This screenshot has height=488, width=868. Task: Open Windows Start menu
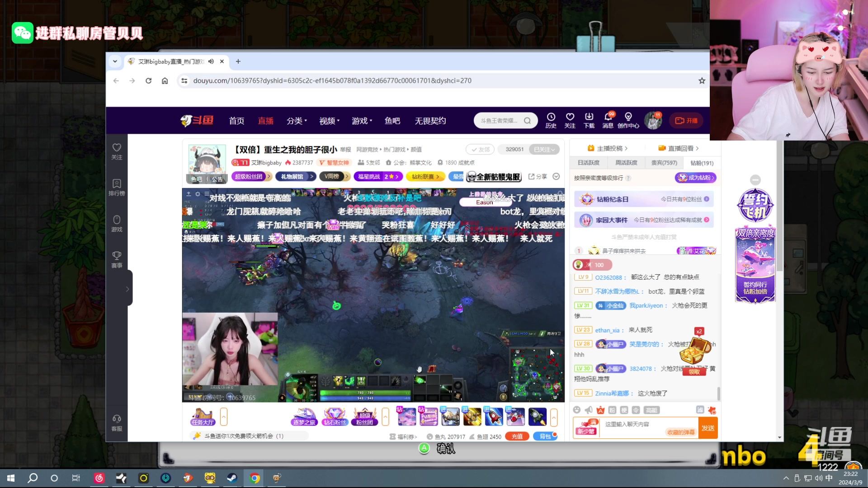pos(11,478)
